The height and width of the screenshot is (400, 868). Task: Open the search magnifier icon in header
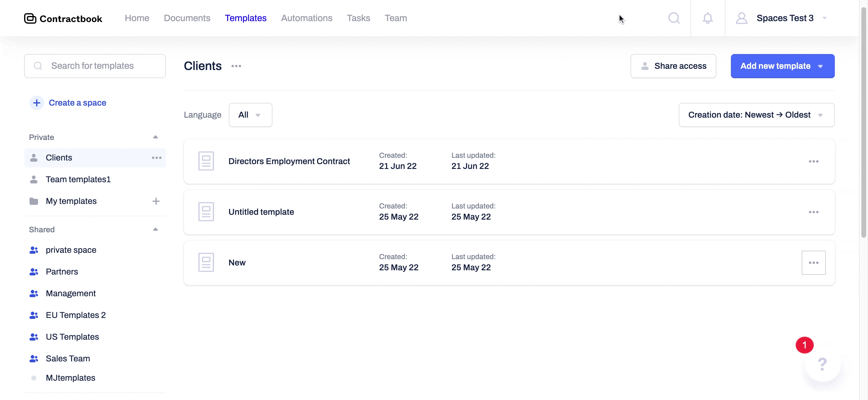674,18
